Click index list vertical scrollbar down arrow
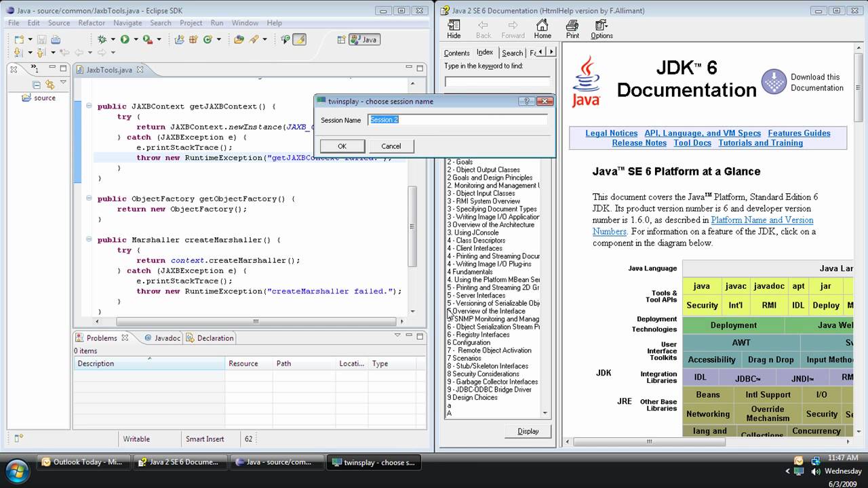The height and width of the screenshot is (488, 868). pos(545,413)
